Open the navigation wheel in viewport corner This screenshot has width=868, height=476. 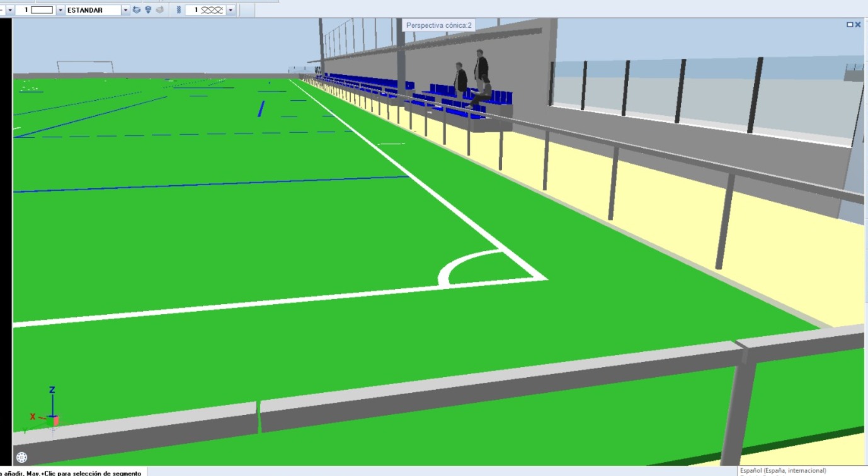21,457
